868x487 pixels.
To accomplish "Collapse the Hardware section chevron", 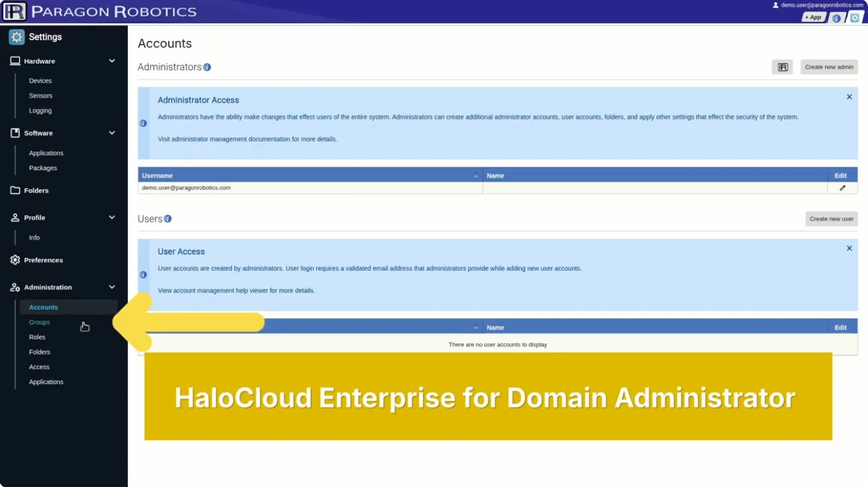I will tap(112, 61).
